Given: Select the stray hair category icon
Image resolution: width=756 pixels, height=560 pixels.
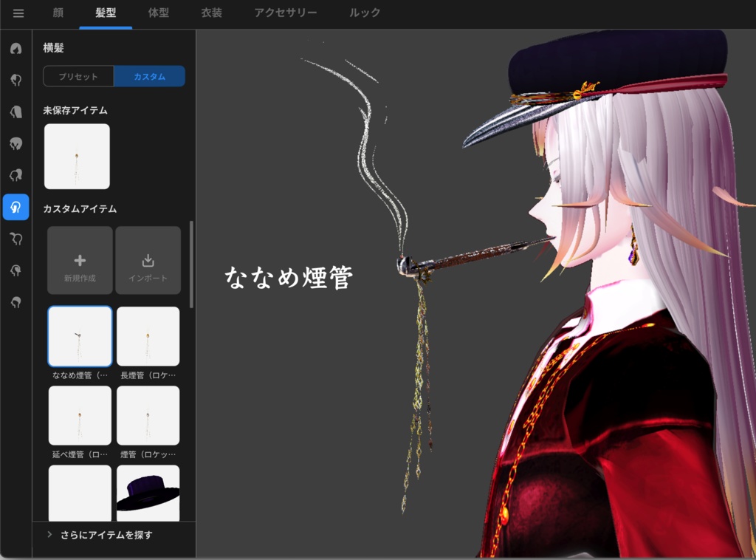Looking at the screenshot, I should pyautogui.click(x=16, y=176).
